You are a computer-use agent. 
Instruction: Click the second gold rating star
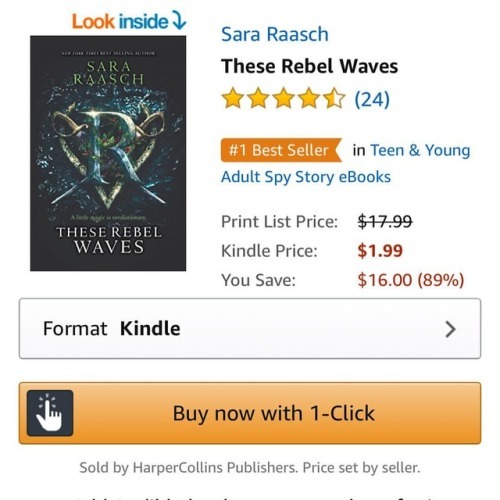(x=258, y=98)
